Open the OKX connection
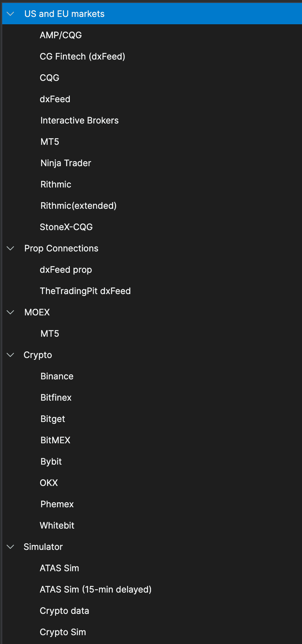The width and height of the screenshot is (302, 644). coord(48,483)
